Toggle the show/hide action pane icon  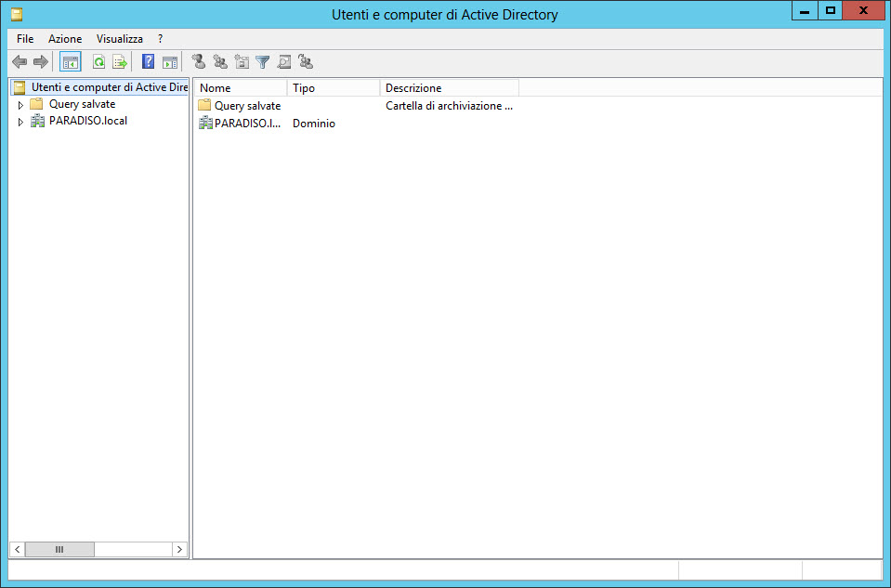point(170,62)
